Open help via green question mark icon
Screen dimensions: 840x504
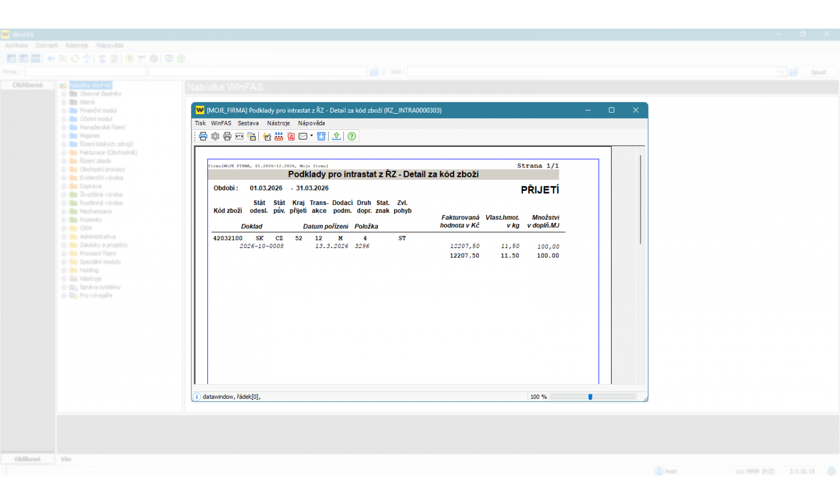point(352,136)
